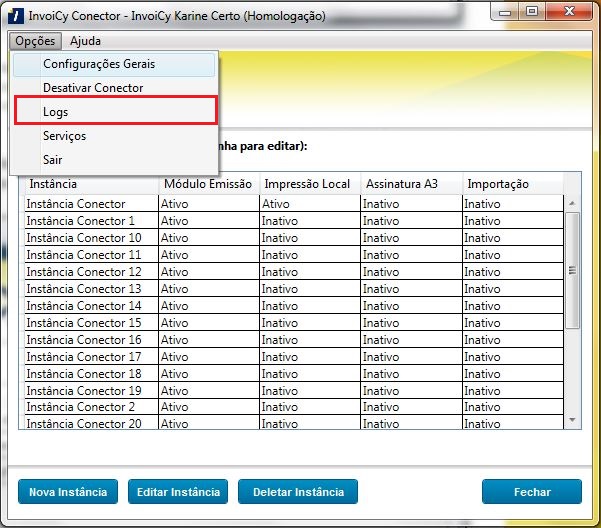Screen dimensions: 601x528
Task: Select the row 'Instância Conector 13'
Action: [294, 289]
